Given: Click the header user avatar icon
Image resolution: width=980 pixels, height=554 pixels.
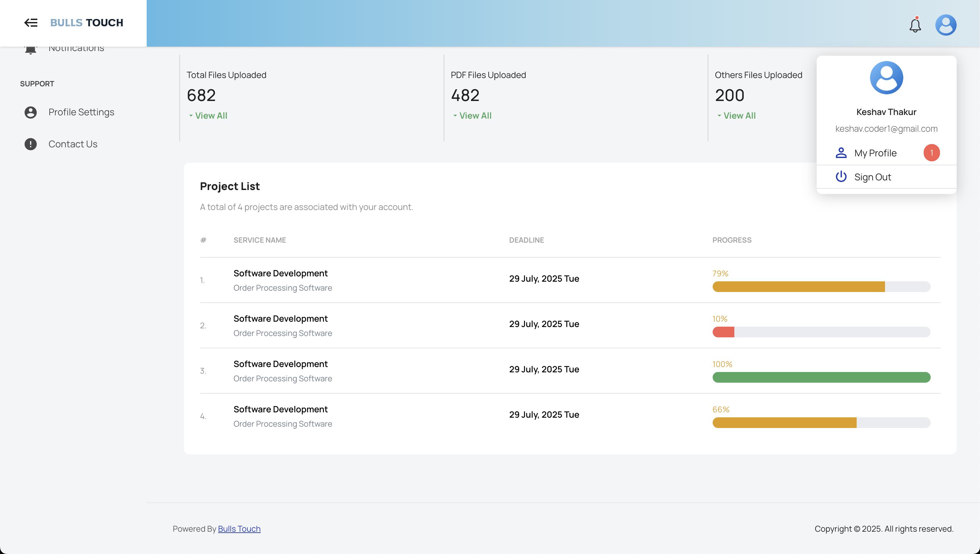Looking at the screenshot, I should point(946,25).
